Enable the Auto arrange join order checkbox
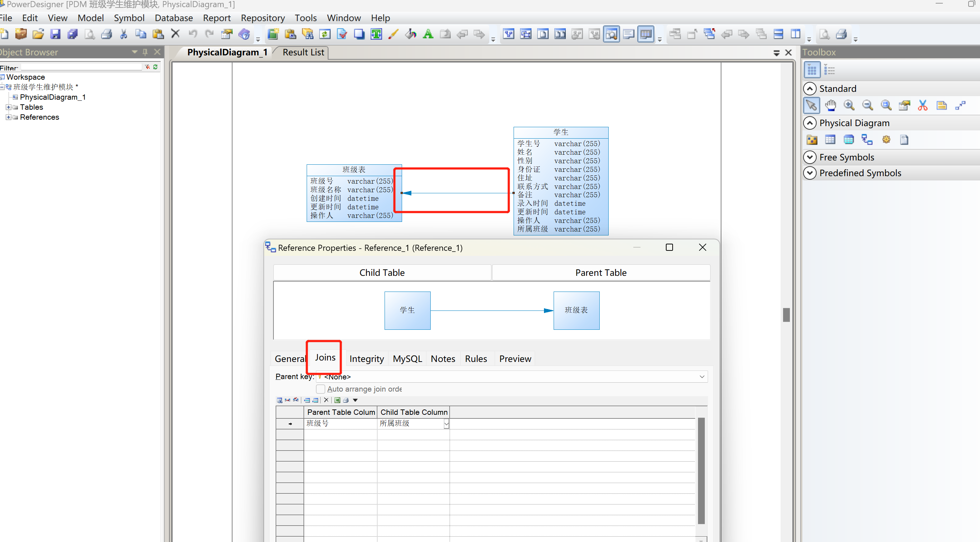This screenshot has height=542, width=980. [x=321, y=389]
